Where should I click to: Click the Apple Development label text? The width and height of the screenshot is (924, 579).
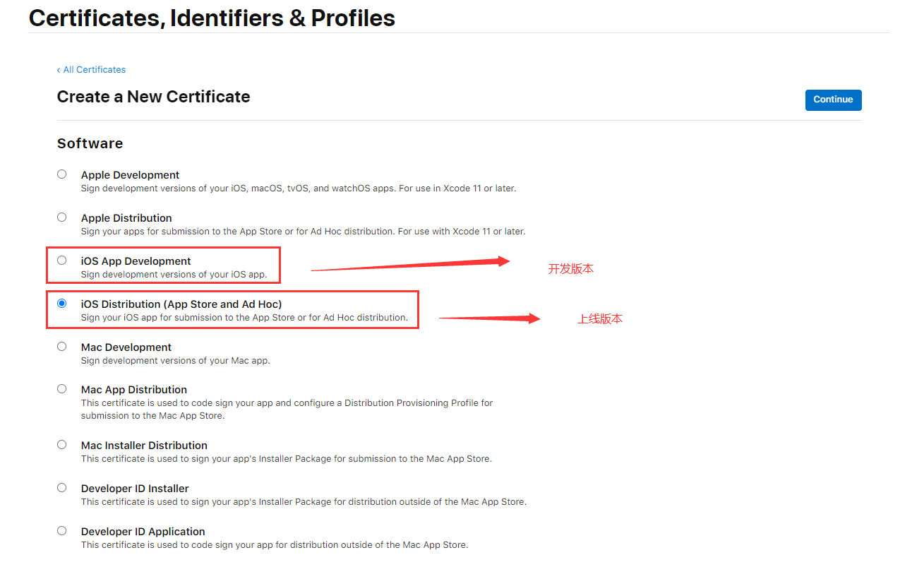pyautogui.click(x=130, y=175)
